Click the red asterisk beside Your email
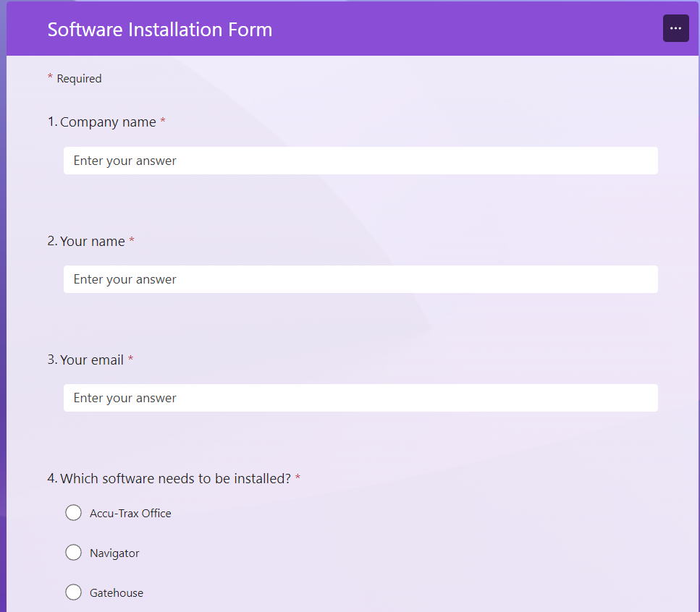 131,358
